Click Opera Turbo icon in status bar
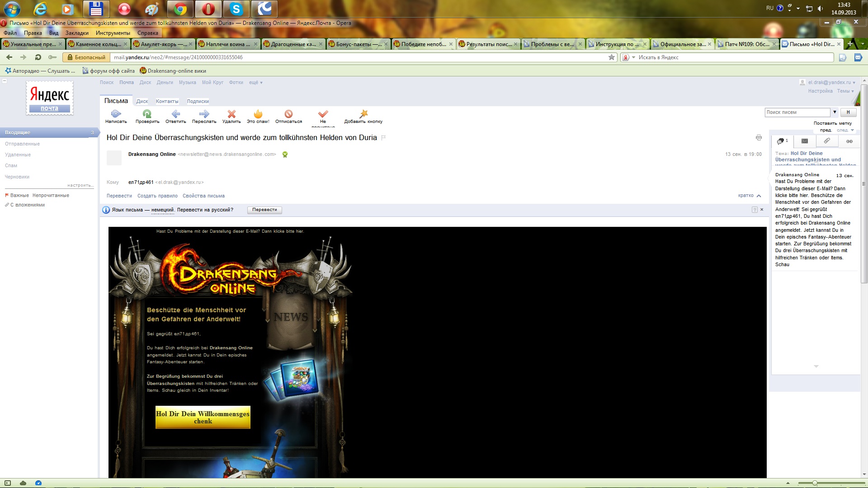The height and width of the screenshot is (488, 868). point(38,483)
